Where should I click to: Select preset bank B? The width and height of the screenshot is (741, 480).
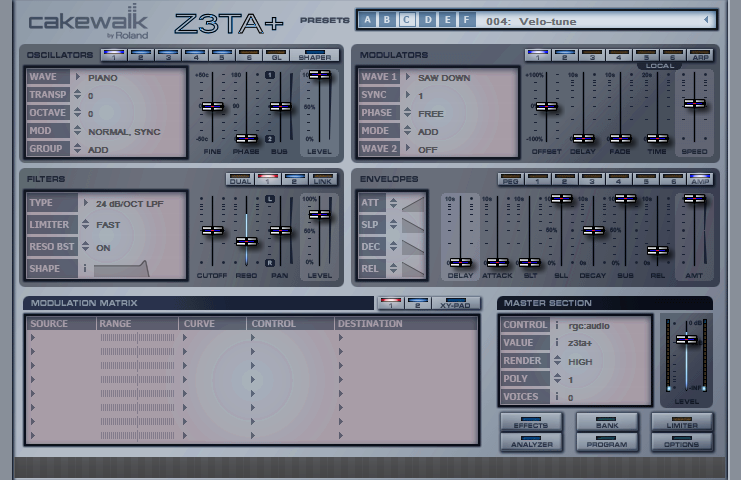coord(387,20)
